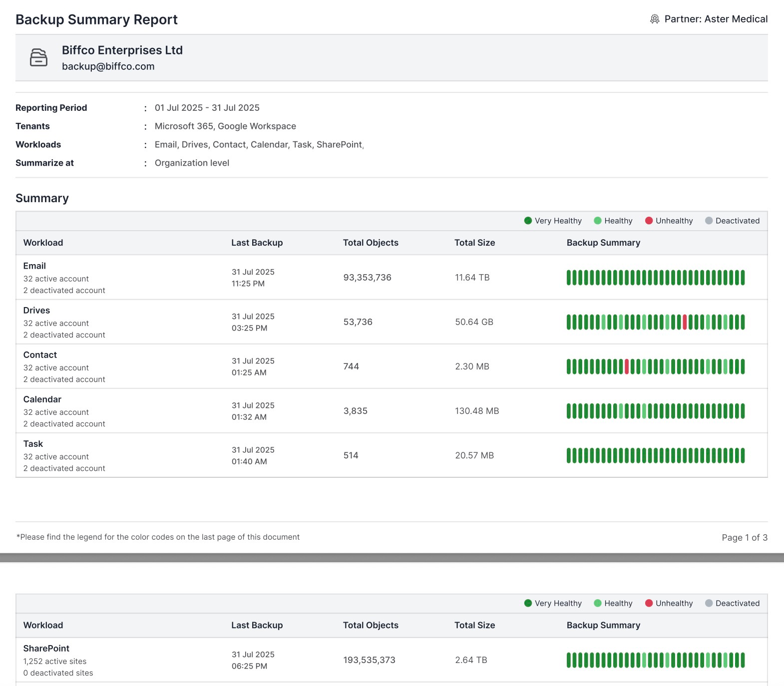
Task: Click the Partner: Aster Medical label
Action: point(716,19)
